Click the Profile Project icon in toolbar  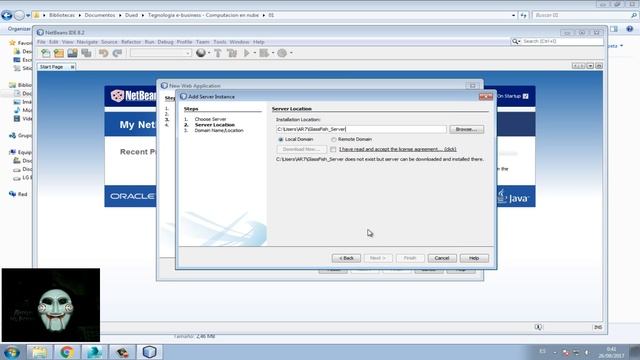[282, 53]
